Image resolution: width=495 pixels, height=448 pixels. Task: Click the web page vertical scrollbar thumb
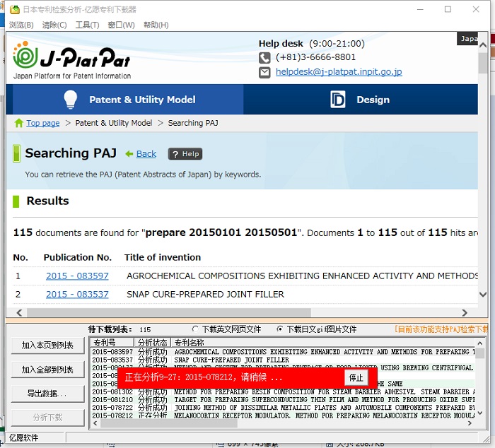click(483, 63)
